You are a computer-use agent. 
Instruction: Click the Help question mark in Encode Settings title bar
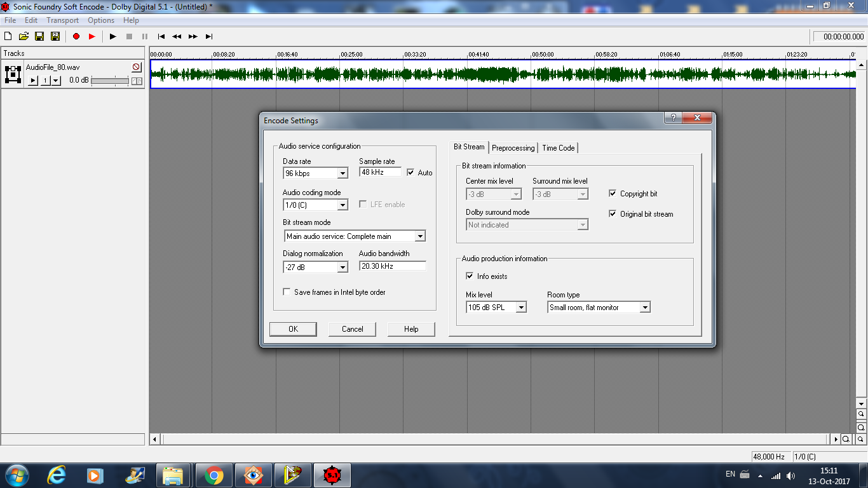tap(673, 118)
